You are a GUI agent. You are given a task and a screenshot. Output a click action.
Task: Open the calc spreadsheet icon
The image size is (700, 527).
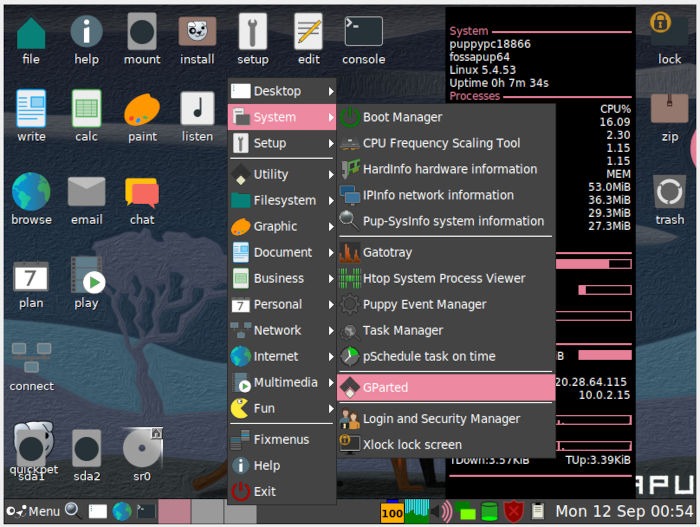tap(86, 109)
